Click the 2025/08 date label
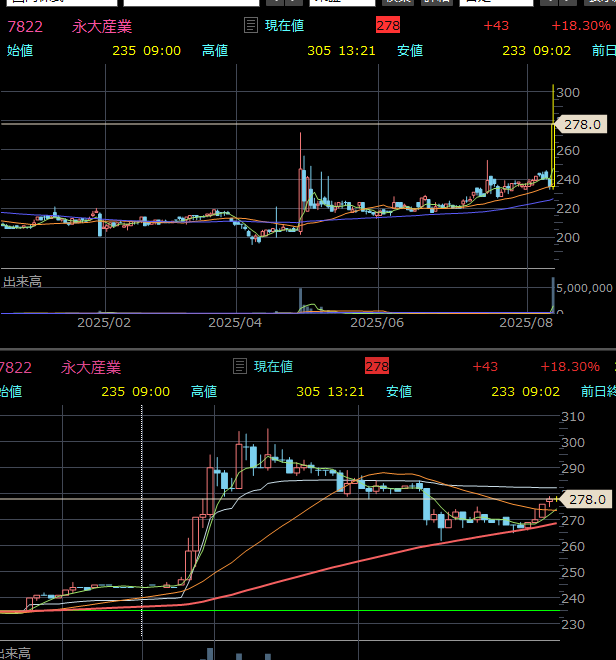Screen dimensions: 616x660 pos(526,322)
